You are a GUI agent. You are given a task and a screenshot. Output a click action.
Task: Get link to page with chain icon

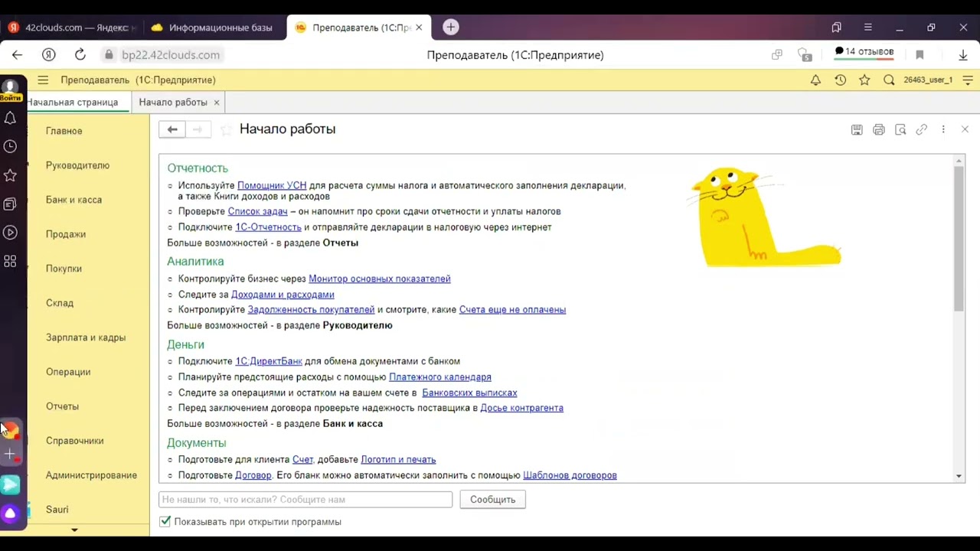click(x=922, y=130)
